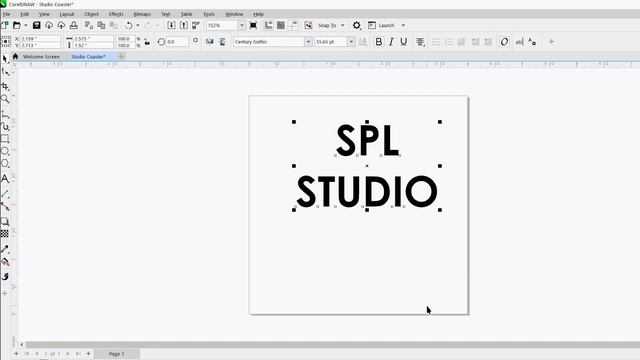Select the Transparency checkerboard tool
This screenshot has height=360, width=640.
click(5, 234)
